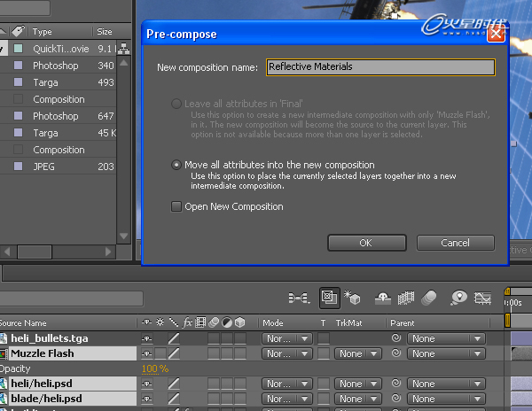Click parent pick whip for blade/heli.psd
This screenshot has height=411, width=532.
[396, 398]
